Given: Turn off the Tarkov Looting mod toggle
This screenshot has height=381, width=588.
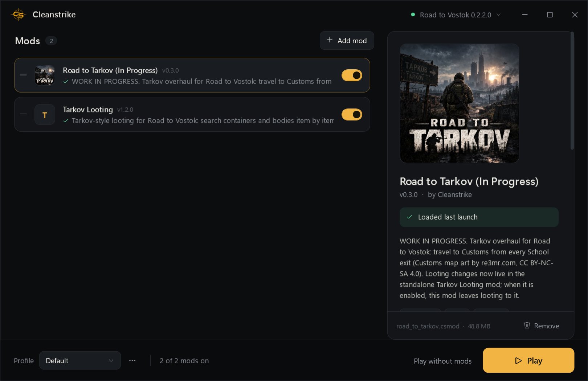Looking at the screenshot, I should click(x=352, y=114).
